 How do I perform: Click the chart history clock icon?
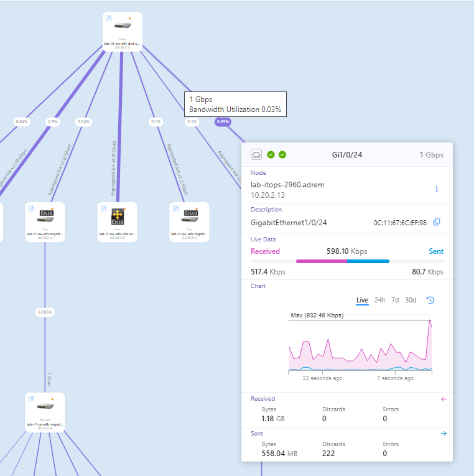click(430, 301)
